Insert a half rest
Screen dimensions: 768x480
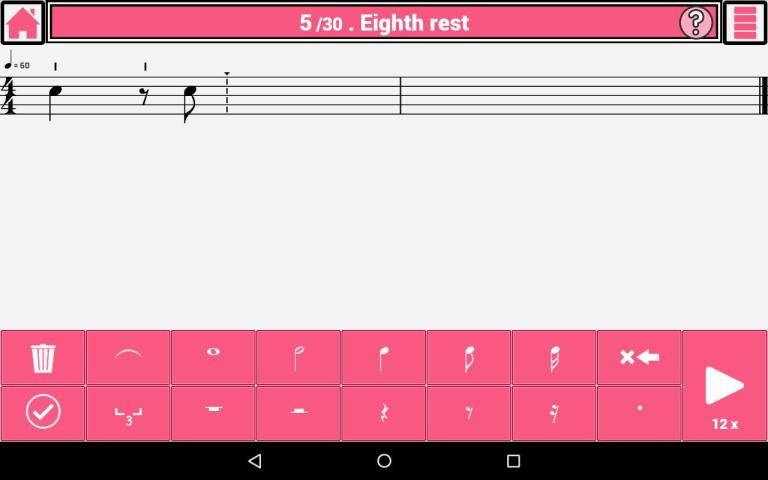298,413
